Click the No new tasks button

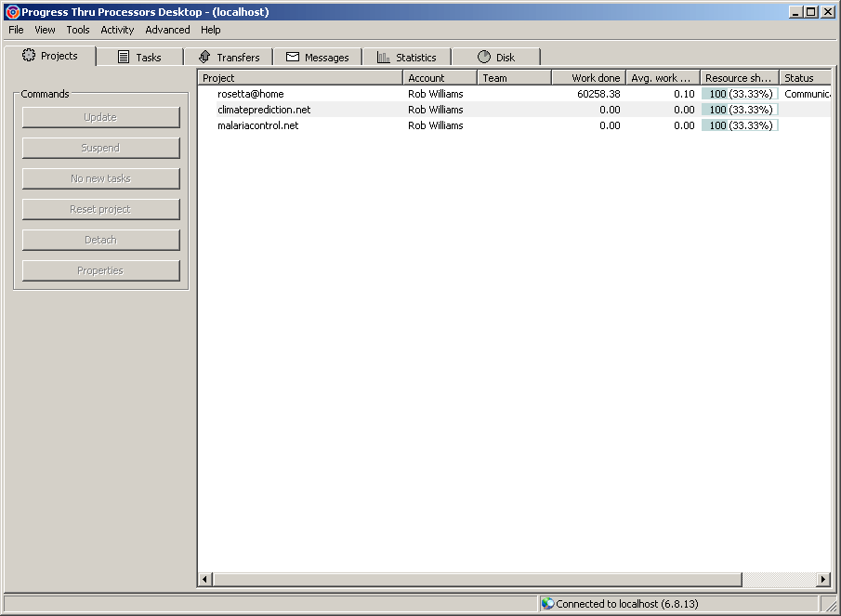(x=101, y=178)
